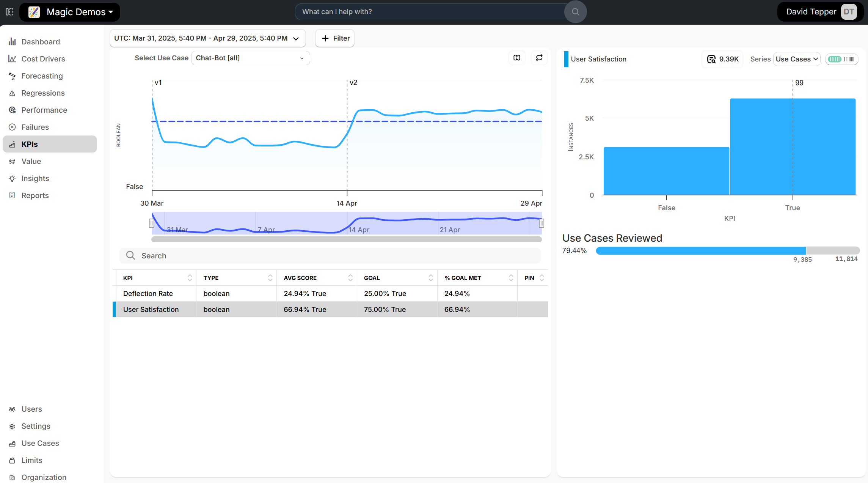Click the chart compare/split icon
Screen dimensions: 868x483
tap(517, 58)
